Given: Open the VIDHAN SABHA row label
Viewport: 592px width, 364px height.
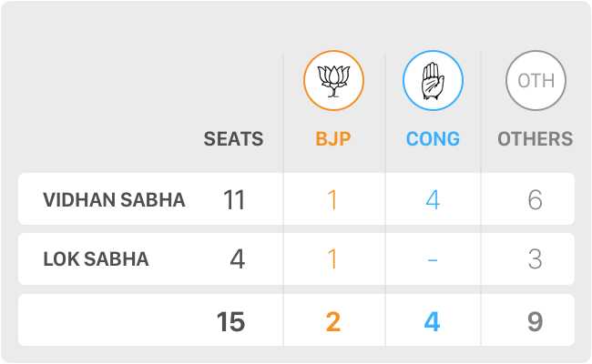Looking at the screenshot, I should [114, 200].
